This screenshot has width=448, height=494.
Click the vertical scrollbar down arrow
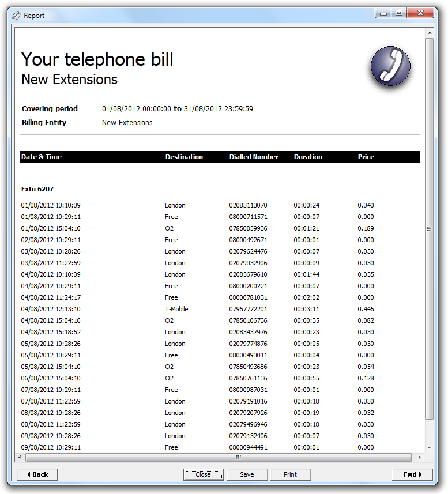tap(430, 448)
